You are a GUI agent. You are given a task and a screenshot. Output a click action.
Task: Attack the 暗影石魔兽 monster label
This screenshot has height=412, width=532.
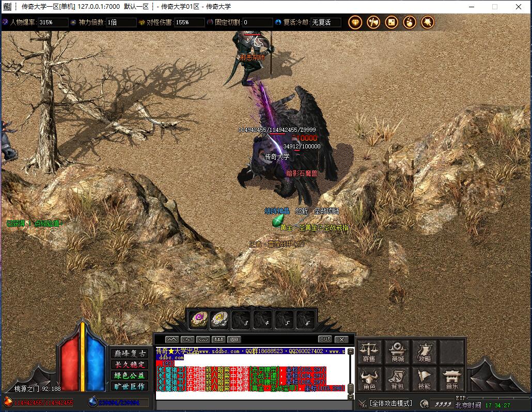point(302,174)
